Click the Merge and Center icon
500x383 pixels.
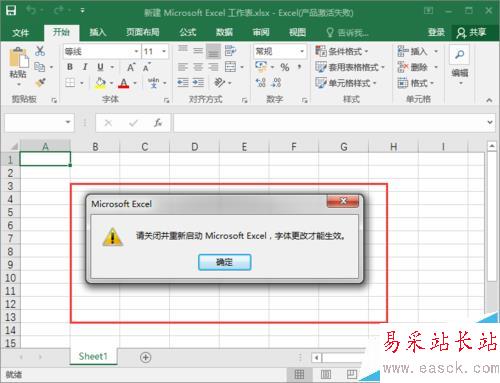click(x=230, y=67)
